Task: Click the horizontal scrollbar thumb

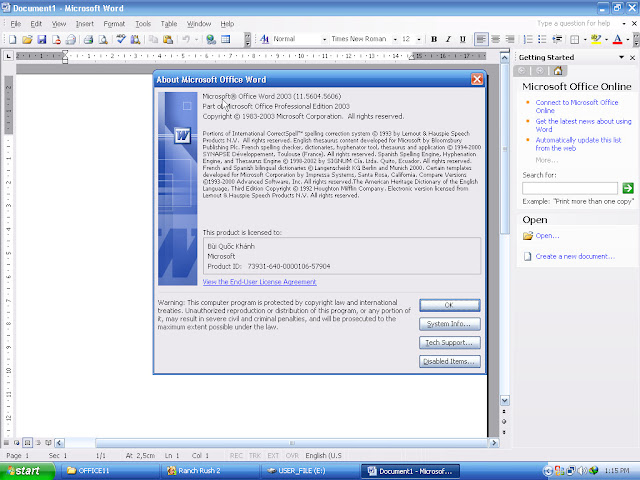Action: [291, 443]
